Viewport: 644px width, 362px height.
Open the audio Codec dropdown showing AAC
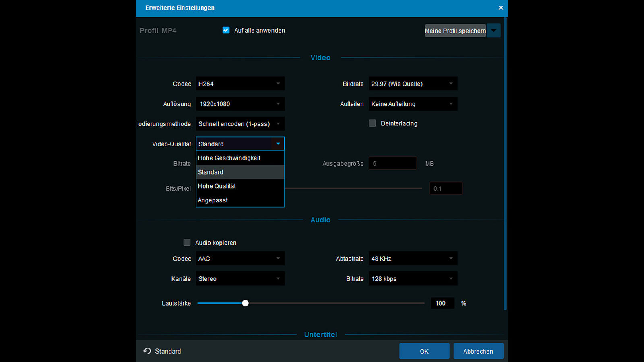point(239,259)
